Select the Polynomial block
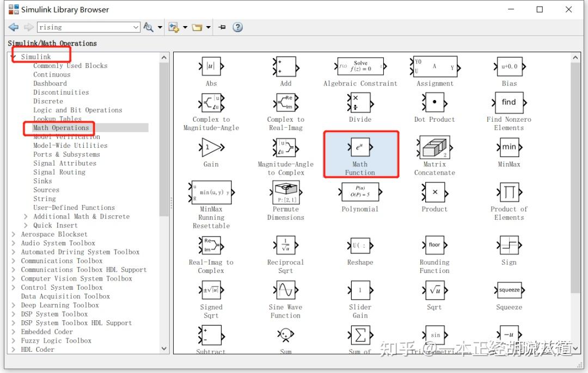The image size is (588, 373). point(360,192)
